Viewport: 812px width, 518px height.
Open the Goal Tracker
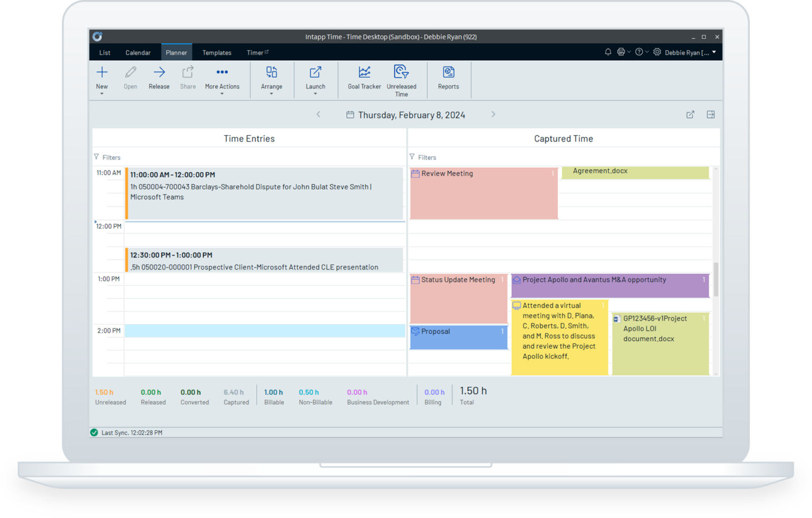(x=364, y=78)
